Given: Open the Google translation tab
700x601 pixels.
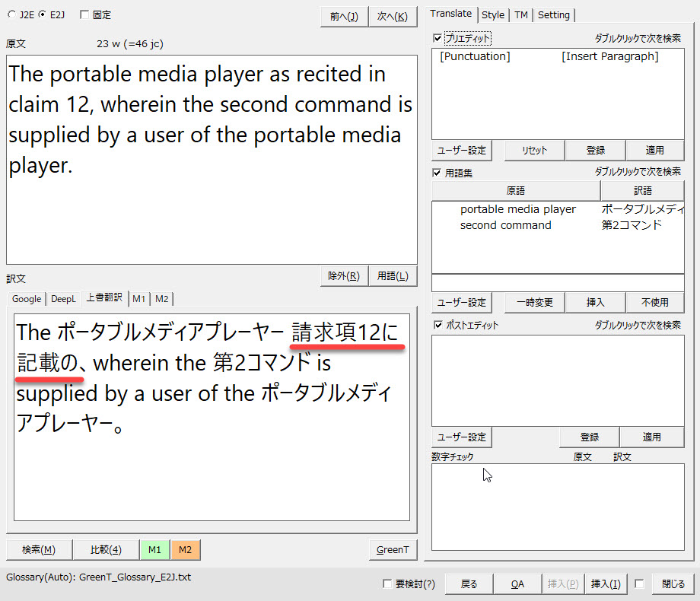Looking at the screenshot, I should coord(27,299).
